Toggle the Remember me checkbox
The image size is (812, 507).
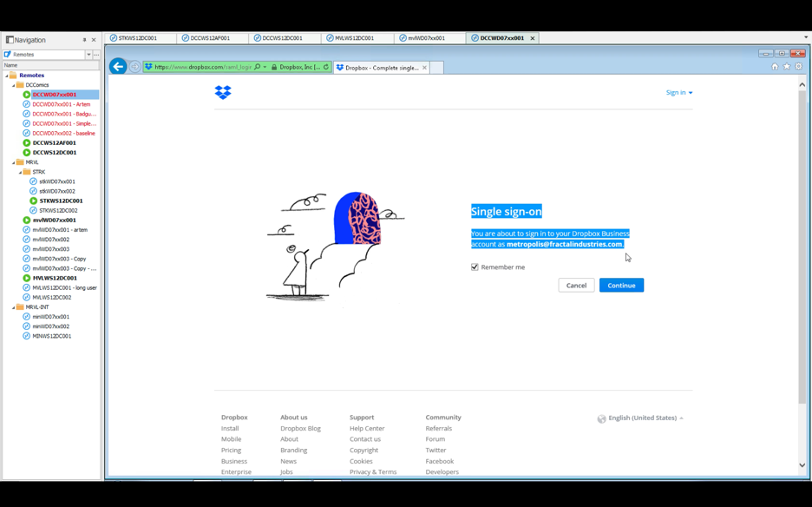click(x=475, y=267)
